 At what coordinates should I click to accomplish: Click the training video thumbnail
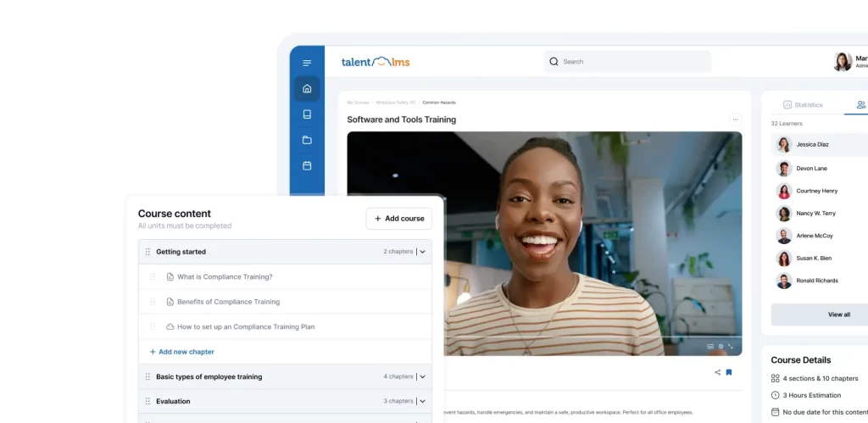[x=544, y=243]
